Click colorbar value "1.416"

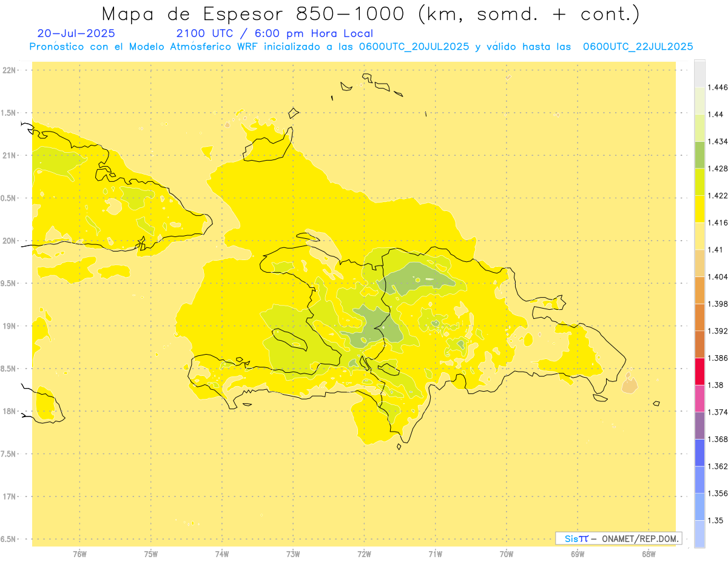click(718, 223)
